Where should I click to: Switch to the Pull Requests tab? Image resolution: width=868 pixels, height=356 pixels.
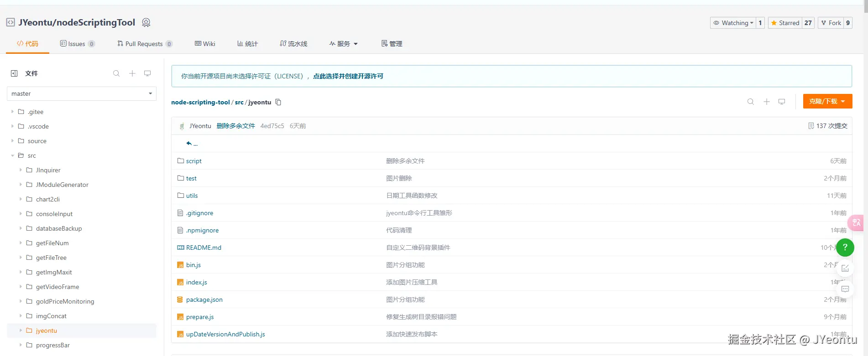pos(145,44)
